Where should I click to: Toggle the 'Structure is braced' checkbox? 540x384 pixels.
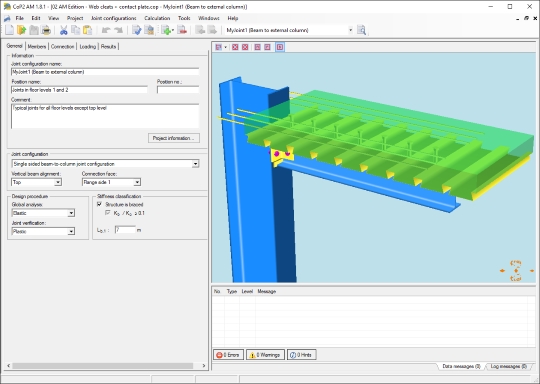100,204
